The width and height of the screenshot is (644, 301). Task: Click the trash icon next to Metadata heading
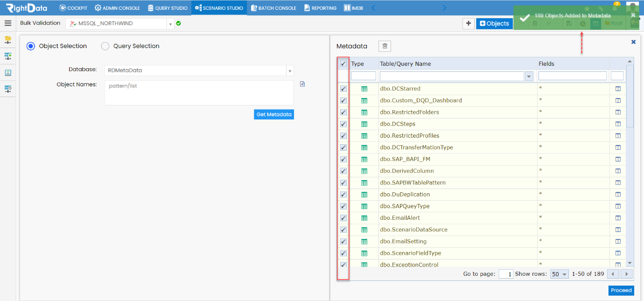(x=385, y=46)
